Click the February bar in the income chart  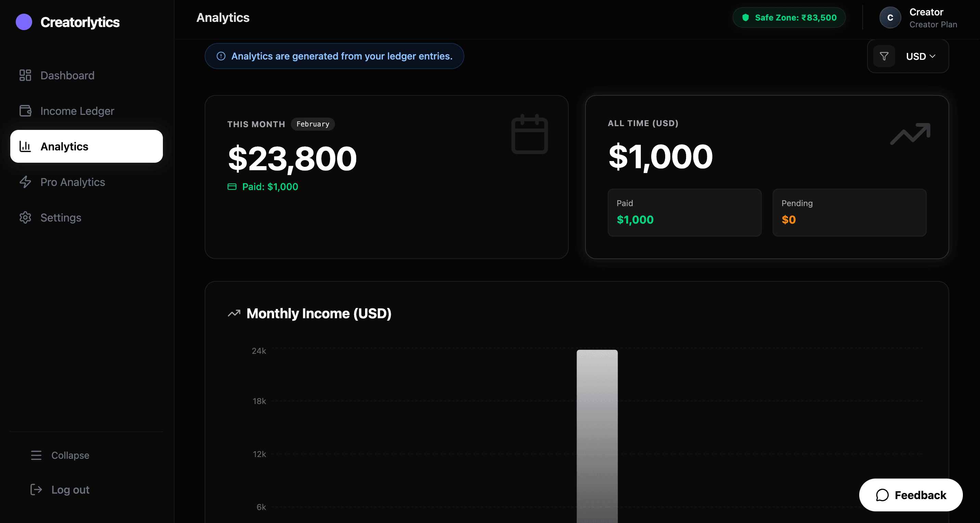click(x=597, y=437)
